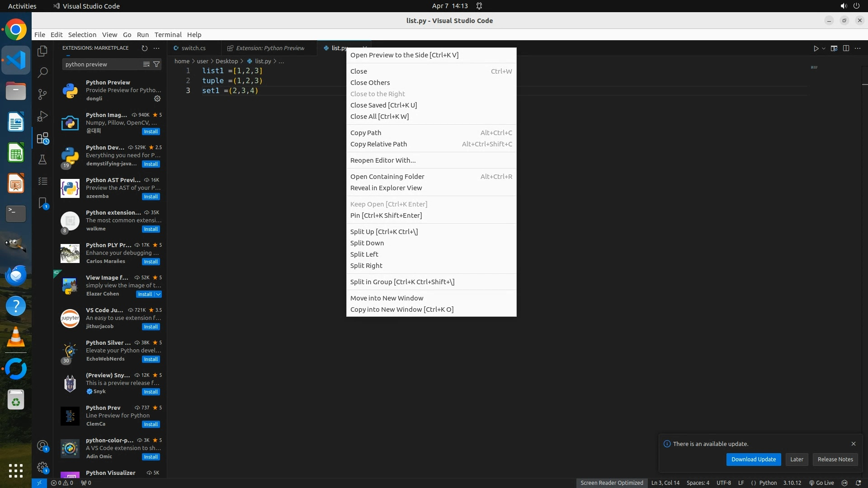Toggle the split editor layout button
Screen dimensions: 868x488
click(846, 48)
